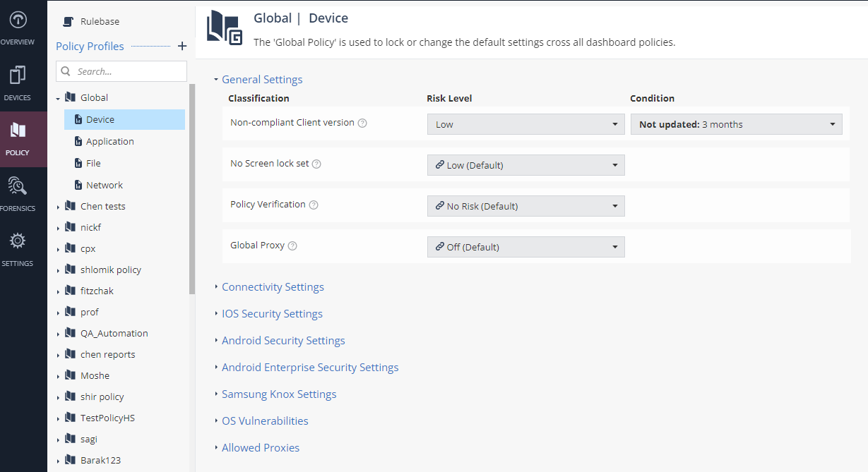Screen dimensions: 868x472
Task: Add a new policy profile with the plus button
Action: pos(182,46)
